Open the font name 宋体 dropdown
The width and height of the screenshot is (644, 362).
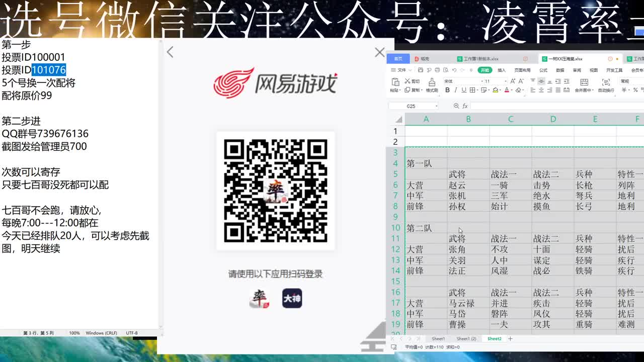pyautogui.click(x=482, y=81)
